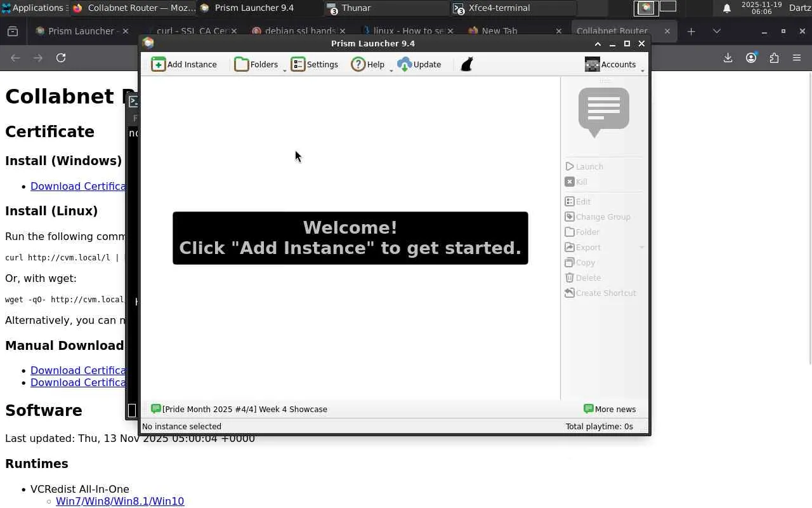Switch to the 'Prism Launcher' Firefox tab
Image resolution: width=812 pixels, height=508 pixels.
point(81,30)
